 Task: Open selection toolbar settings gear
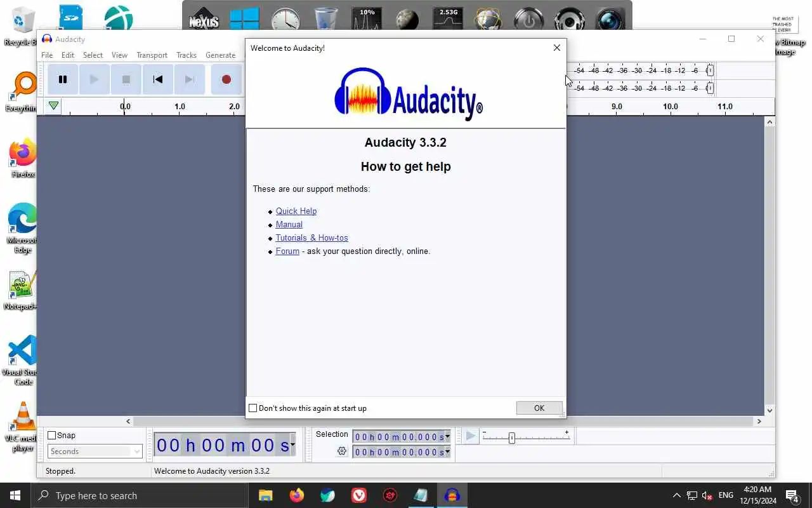tap(342, 451)
